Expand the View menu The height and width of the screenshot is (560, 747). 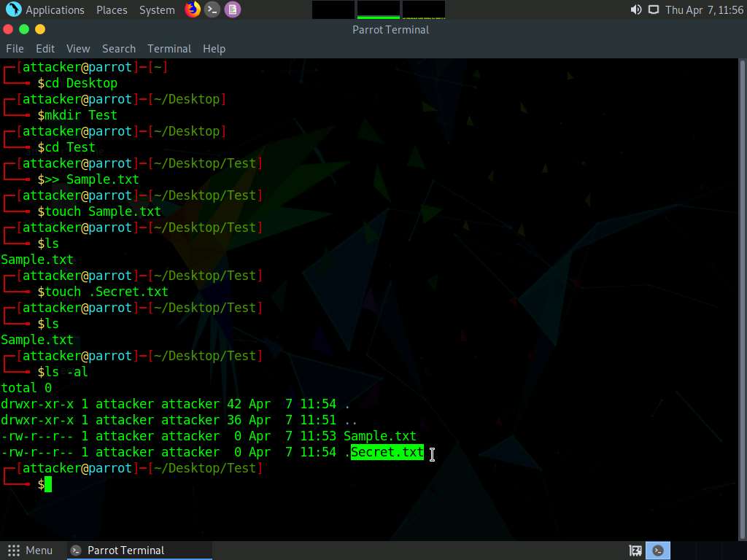pos(78,48)
